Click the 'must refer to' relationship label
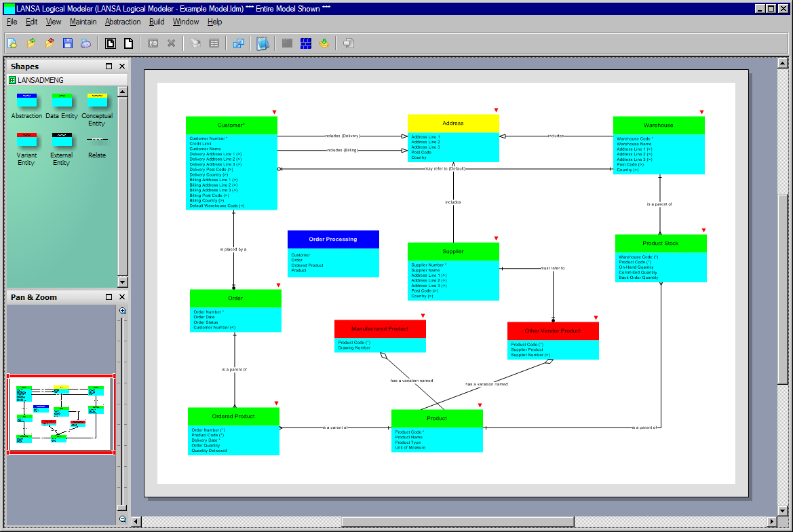Image resolution: width=793 pixels, height=532 pixels. pyautogui.click(x=553, y=268)
